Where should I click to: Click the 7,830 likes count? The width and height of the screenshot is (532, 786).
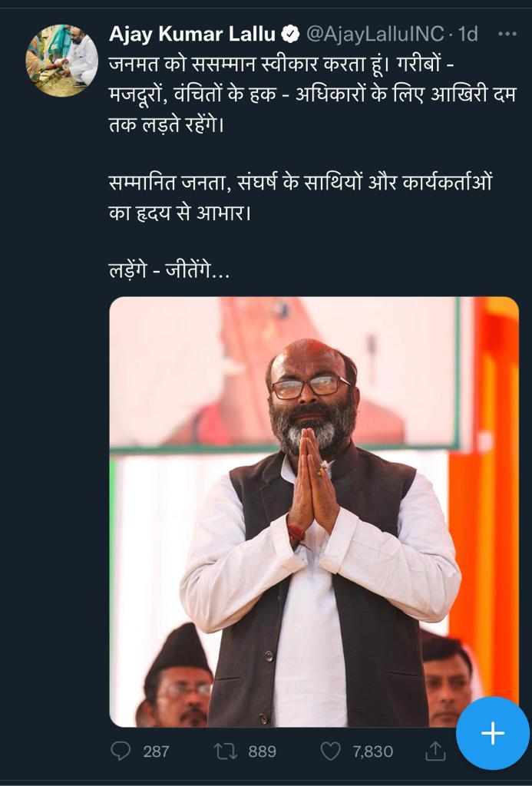pyautogui.click(x=372, y=751)
